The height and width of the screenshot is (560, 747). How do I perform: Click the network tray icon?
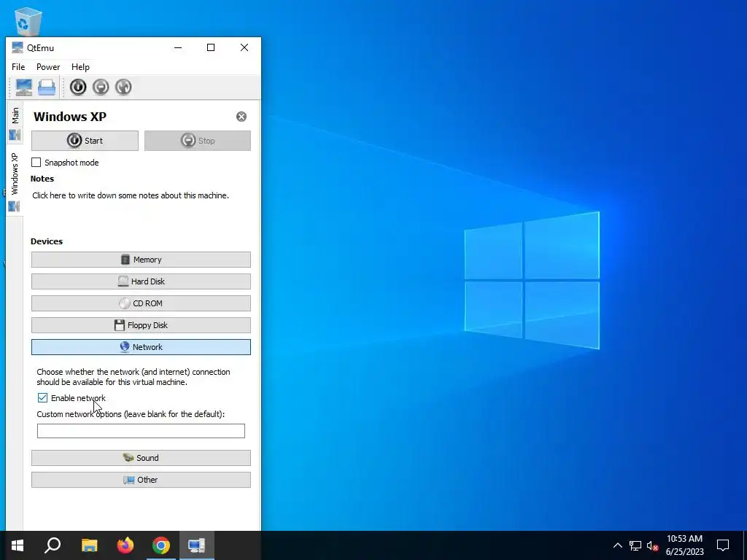click(x=635, y=545)
